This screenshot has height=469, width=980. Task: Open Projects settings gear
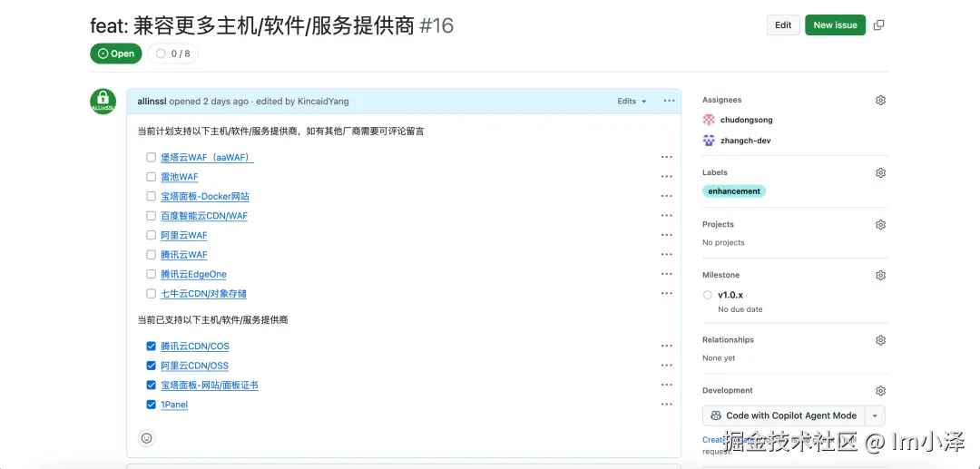click(880, 224)
